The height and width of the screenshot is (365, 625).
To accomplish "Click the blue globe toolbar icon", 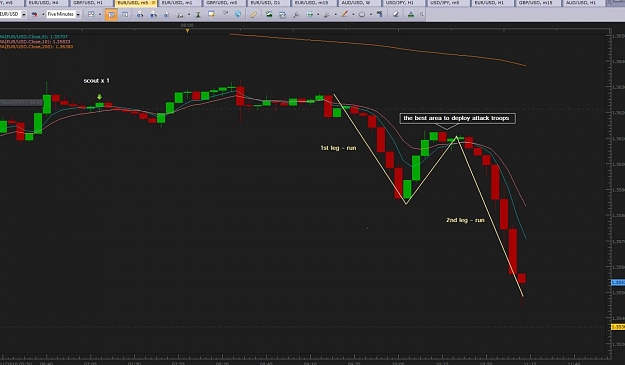I will point(238,14).
